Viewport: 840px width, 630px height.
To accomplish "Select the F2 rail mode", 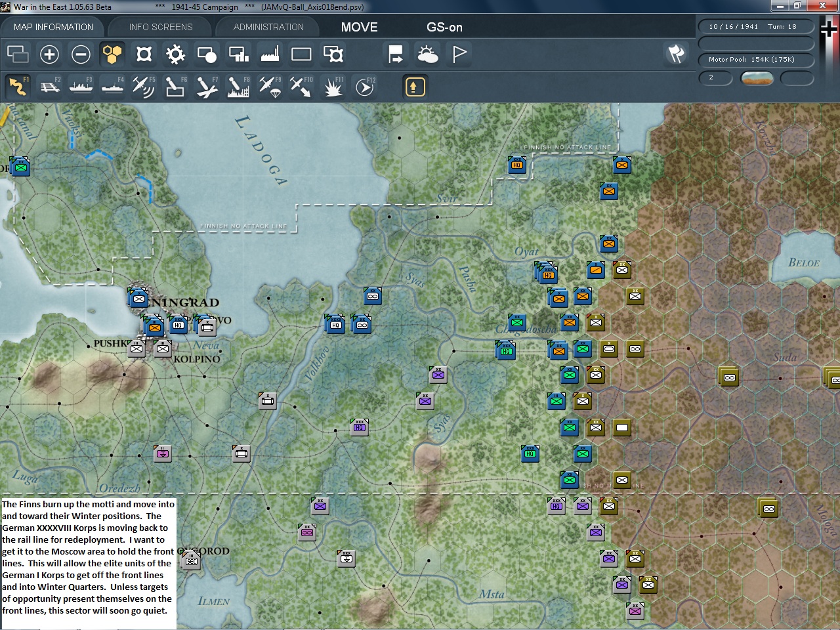I will point(49,87).
